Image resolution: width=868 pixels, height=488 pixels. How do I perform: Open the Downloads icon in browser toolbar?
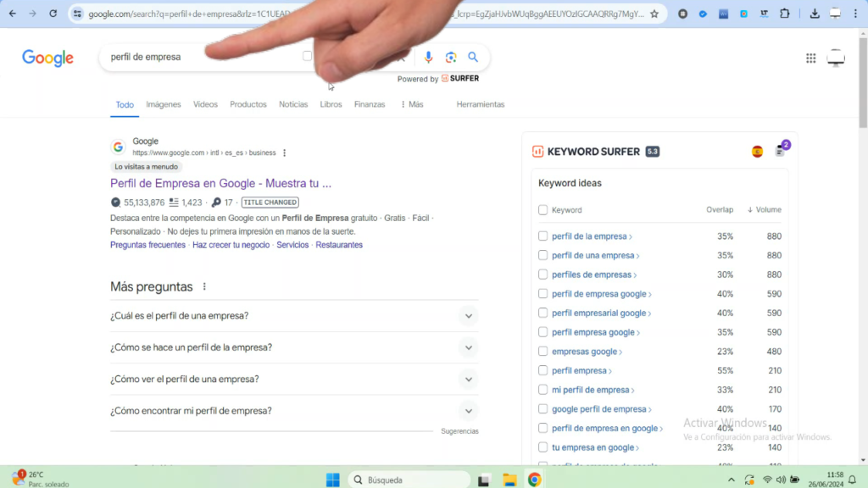tap(813, 14)
